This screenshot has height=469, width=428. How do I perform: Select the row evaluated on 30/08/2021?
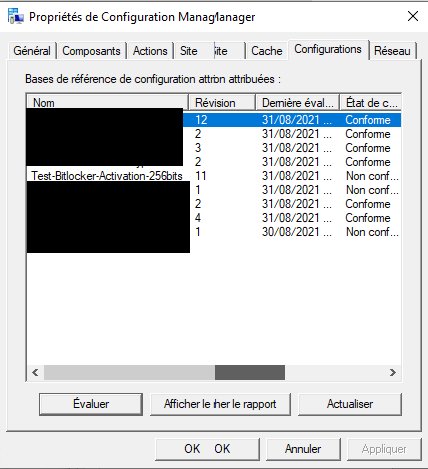[214, 232]
